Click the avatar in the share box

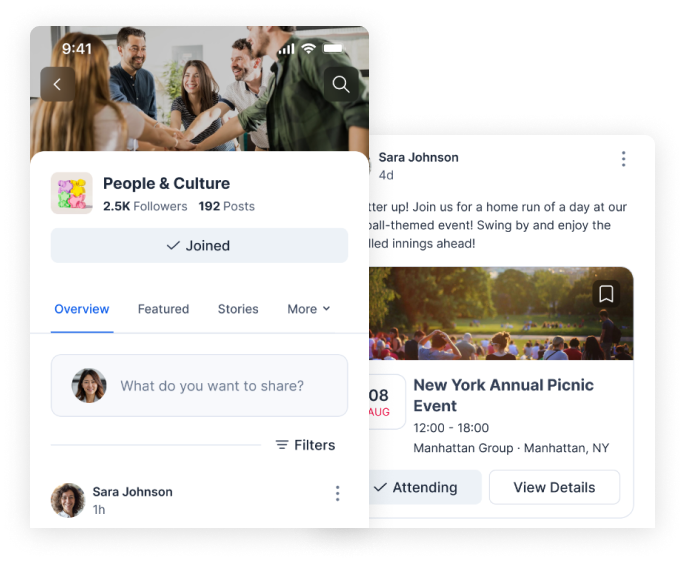89,385
